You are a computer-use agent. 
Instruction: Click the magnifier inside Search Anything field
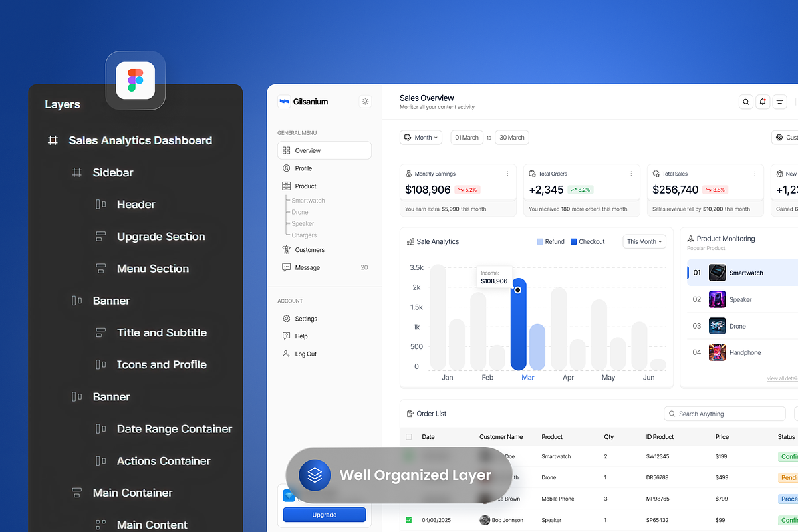click(672, 414)
